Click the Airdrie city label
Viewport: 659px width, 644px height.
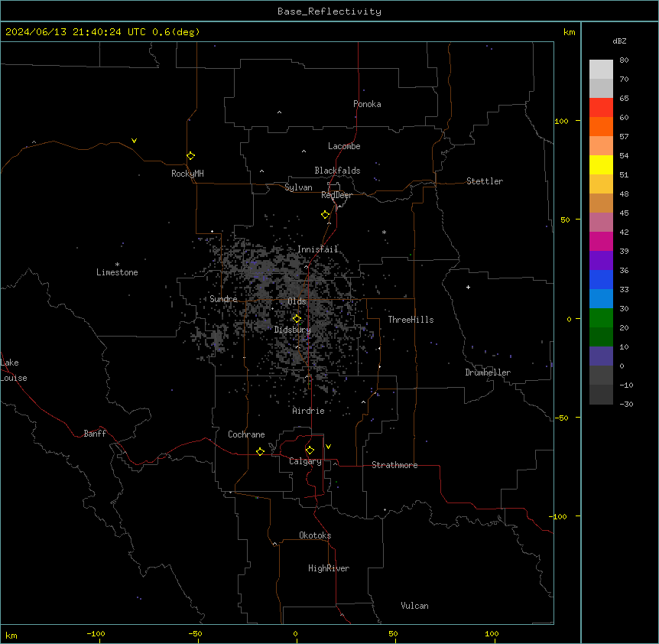(x=309, y=411)
